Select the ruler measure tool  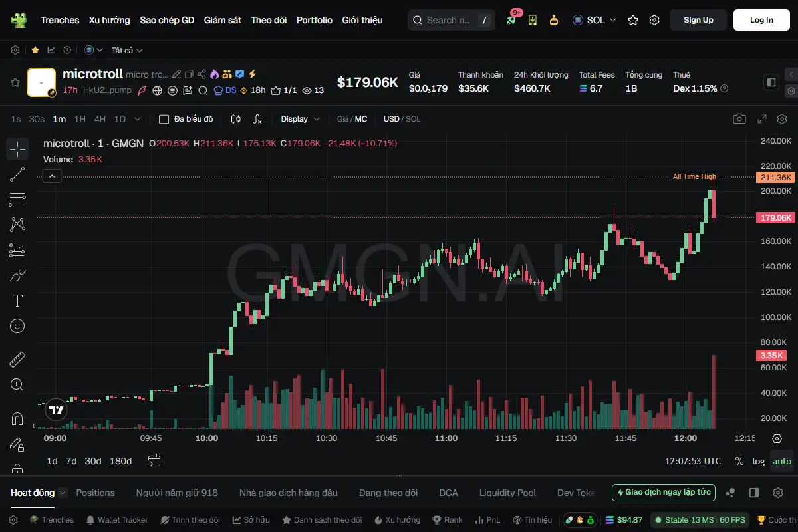[17, 360]
